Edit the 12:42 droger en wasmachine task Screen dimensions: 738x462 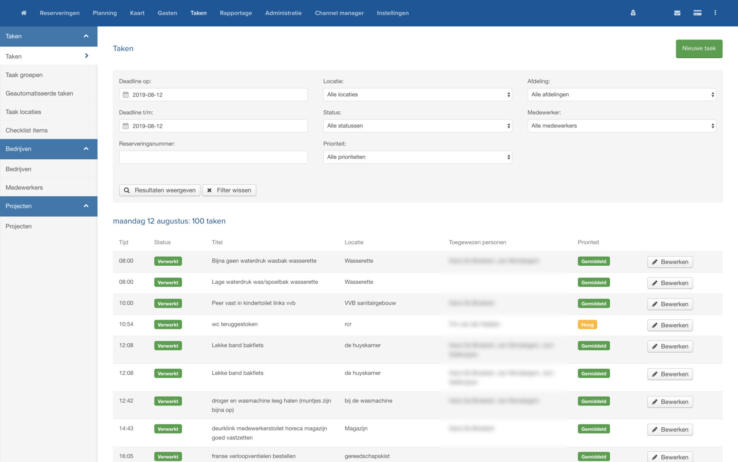[x=670, y=402]
